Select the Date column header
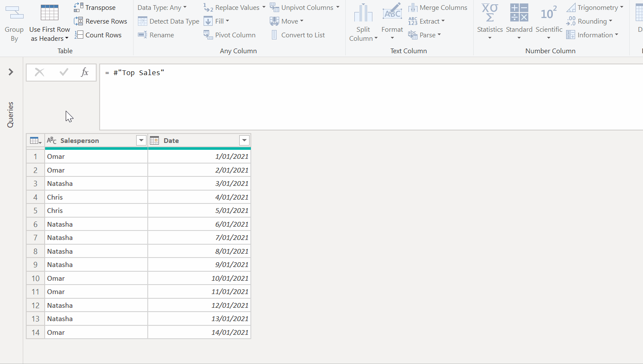643x364 pixels. [x=199, y=140]
